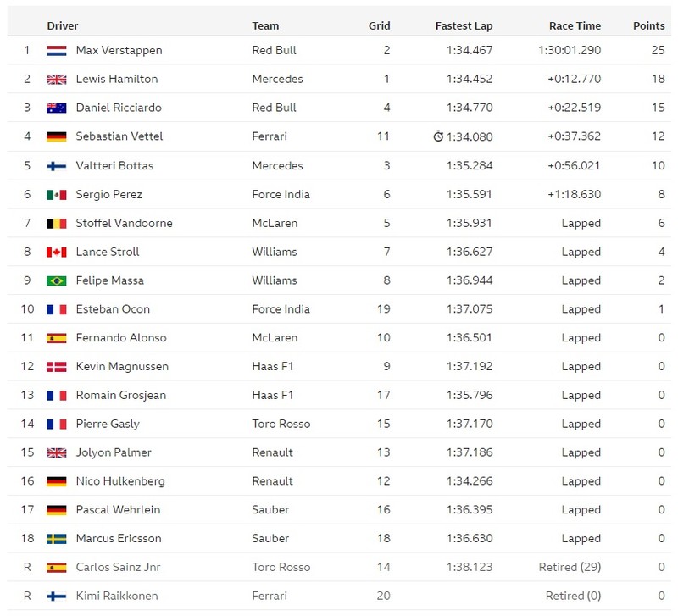This screenshot has width=678, height=616.
Task: Click the fastest lap stopwatch icon for Vettel
Action: (x=438, y=136)
